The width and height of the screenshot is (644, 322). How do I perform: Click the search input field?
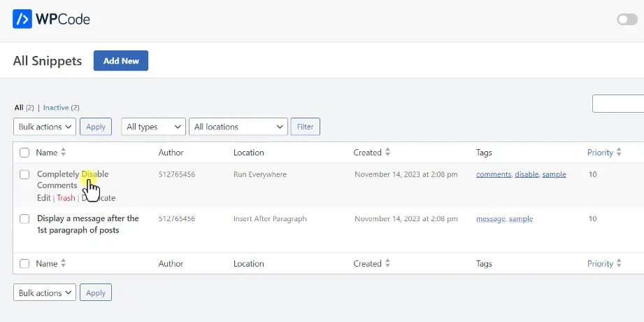point(619,104)
